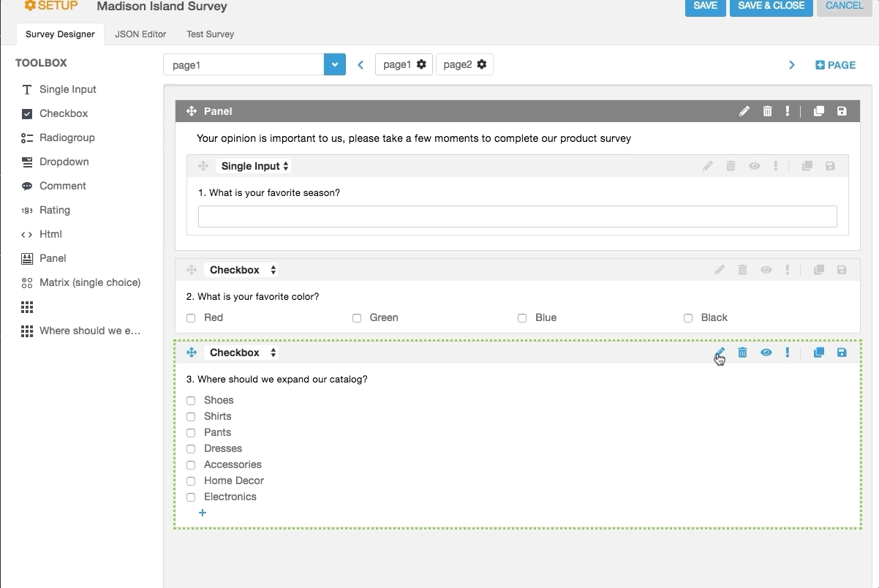
Task: Add Comment question from toolbox
Action: 63,186
